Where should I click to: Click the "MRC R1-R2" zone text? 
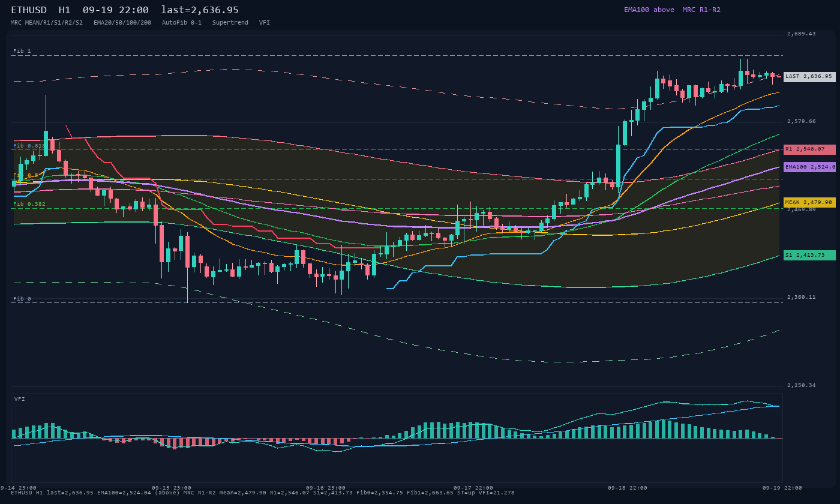click(701, 10)
